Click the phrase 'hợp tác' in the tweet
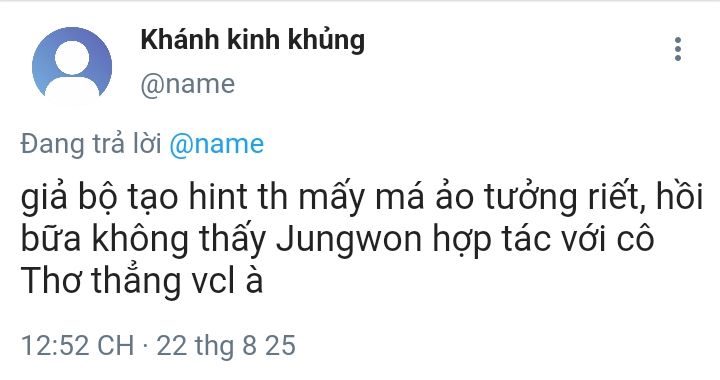Image resolution: width=720 pixels, height=380 pixels. [492, 240]
